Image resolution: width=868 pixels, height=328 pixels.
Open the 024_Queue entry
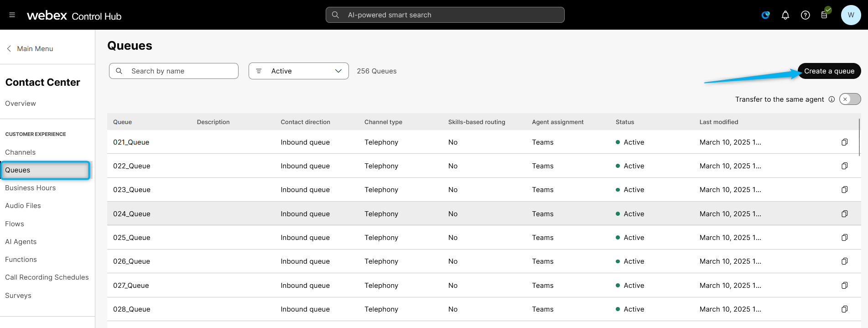[131, 214]
